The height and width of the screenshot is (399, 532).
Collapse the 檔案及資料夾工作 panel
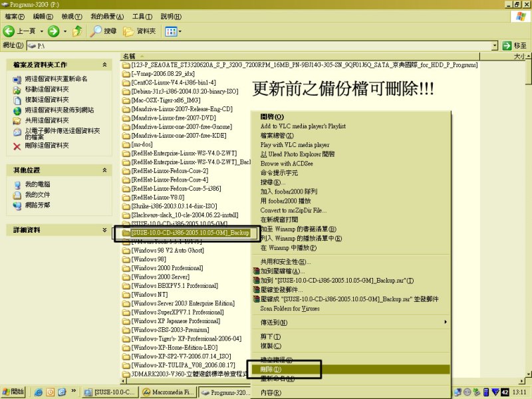104,65
